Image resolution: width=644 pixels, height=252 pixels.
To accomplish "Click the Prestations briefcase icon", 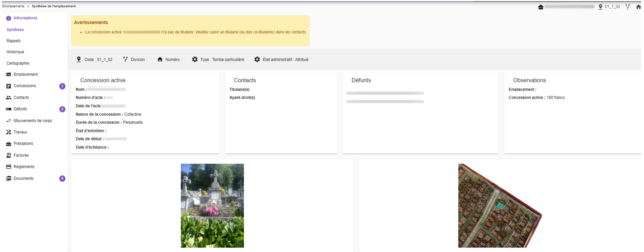I will pyautogui.click(x=8, y=144).
